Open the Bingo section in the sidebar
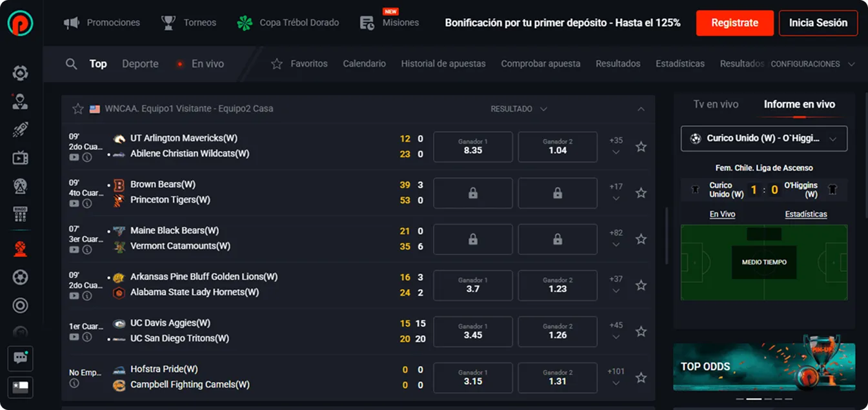The image size is (868, 410). (x=20, y=214)
